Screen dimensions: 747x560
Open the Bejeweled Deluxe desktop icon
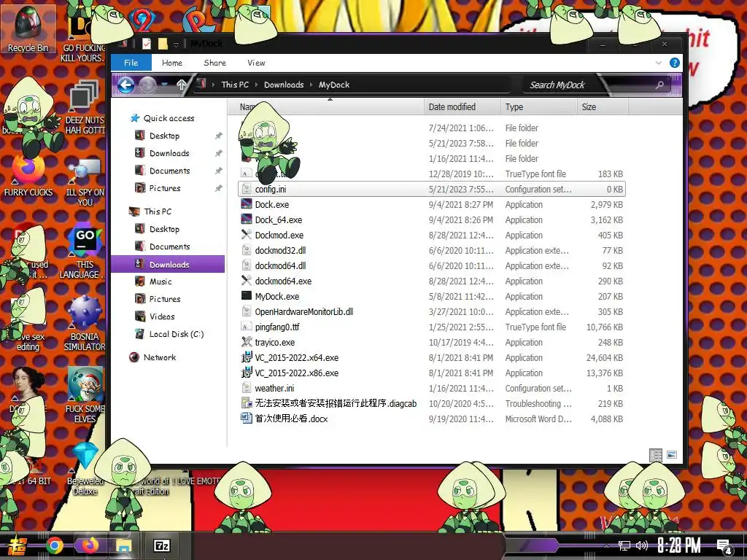click(x=85, y=469)
